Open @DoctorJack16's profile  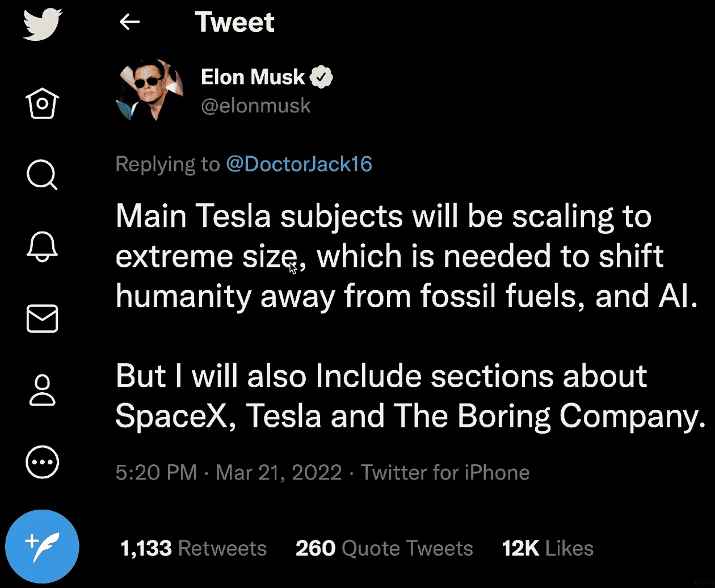pos(299,163)
